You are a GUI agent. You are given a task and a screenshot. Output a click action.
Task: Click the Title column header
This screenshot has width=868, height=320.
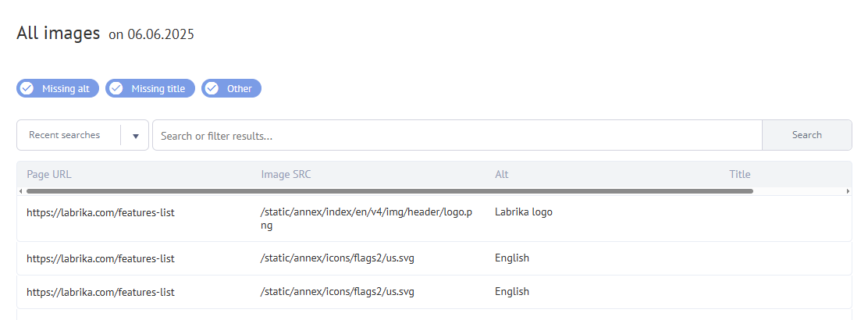point(739,174)
